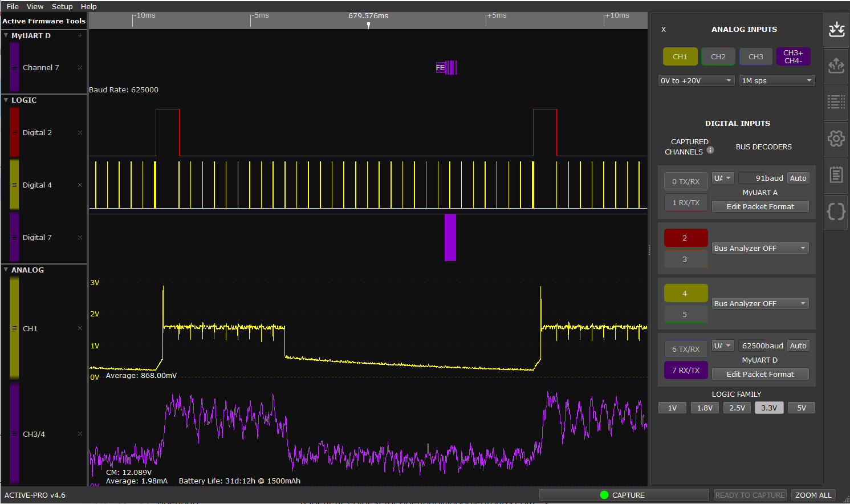
Task: Click Auto baud for MyUART D
Action: 798,346
